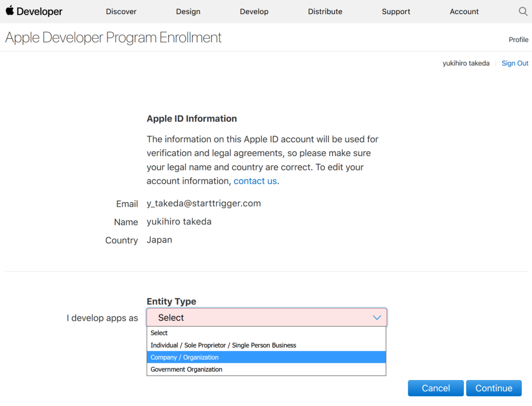This screenshot has width=532, height=406.
Task: Click the Apple ID Information heading
Action: 192,119
